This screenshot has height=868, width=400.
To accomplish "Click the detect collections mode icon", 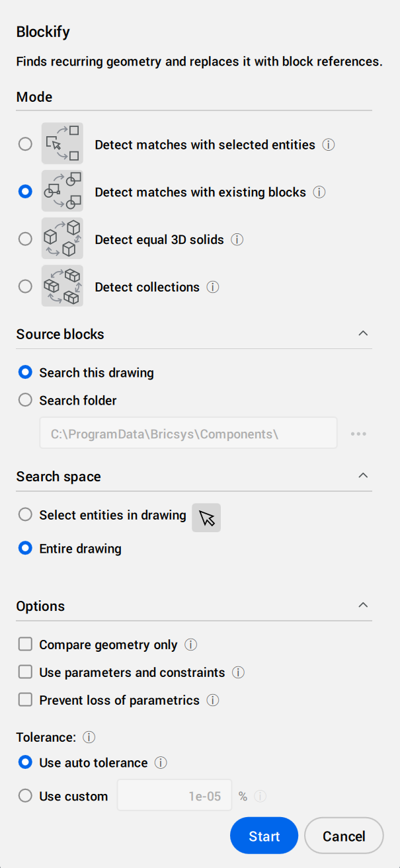I will pos(62,286).
